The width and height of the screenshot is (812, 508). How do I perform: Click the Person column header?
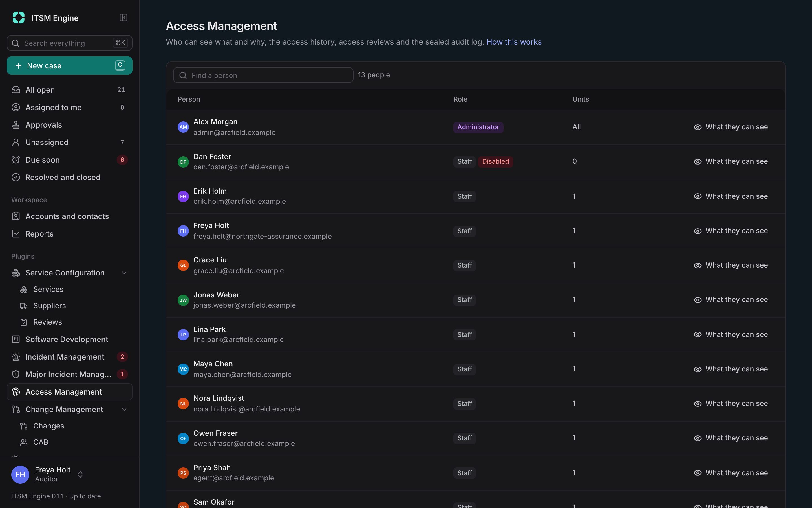pos(189,99)
